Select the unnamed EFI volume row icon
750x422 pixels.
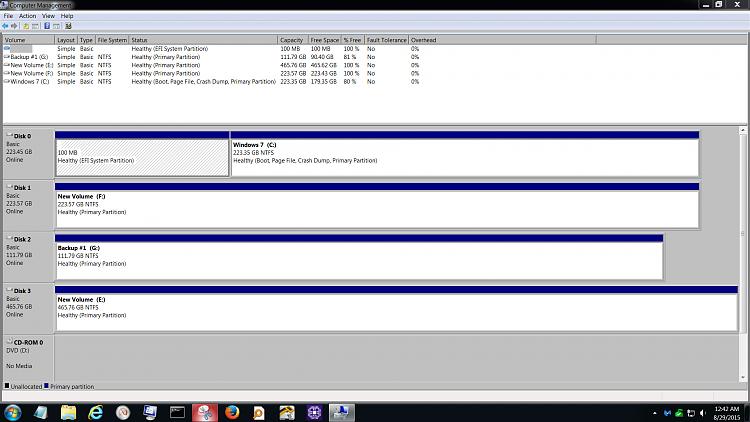pyautogui.click(x=7, y=49)
